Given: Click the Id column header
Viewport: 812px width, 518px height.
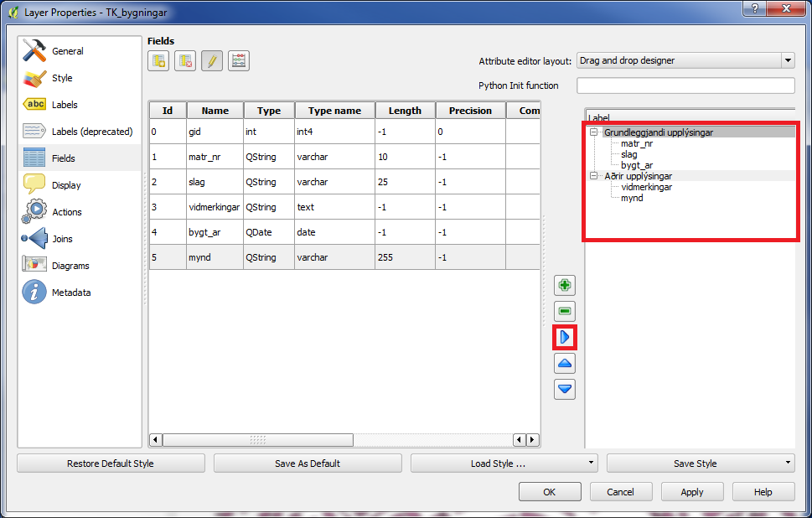Looking at the screenshot, I should (x=168, y=111).
